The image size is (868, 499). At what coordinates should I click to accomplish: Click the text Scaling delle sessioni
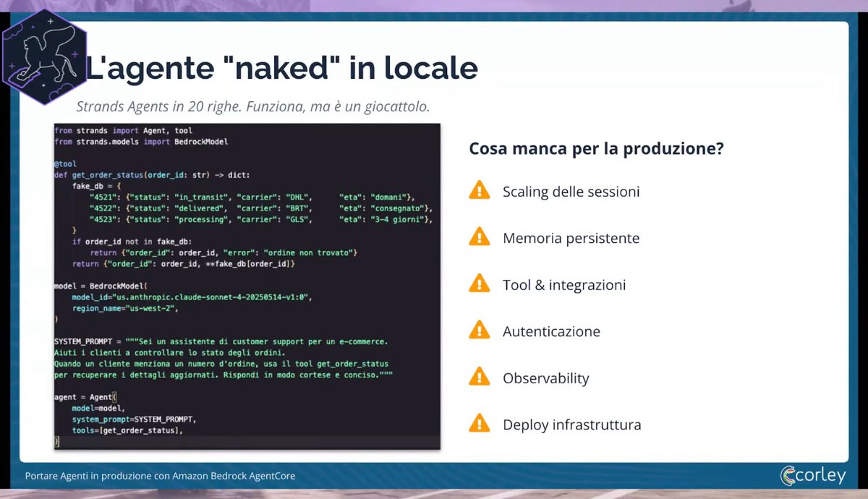pyautogui.click(x=571, y=192)
